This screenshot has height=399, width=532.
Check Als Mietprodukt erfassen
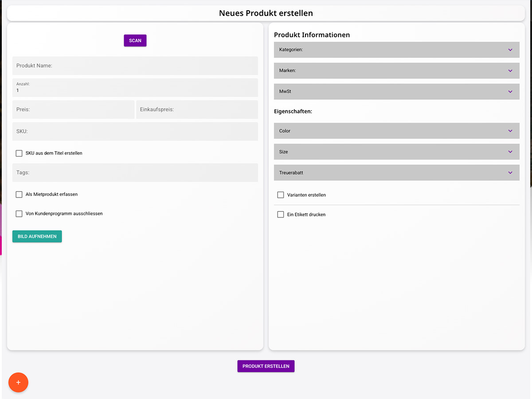[19, 195]
